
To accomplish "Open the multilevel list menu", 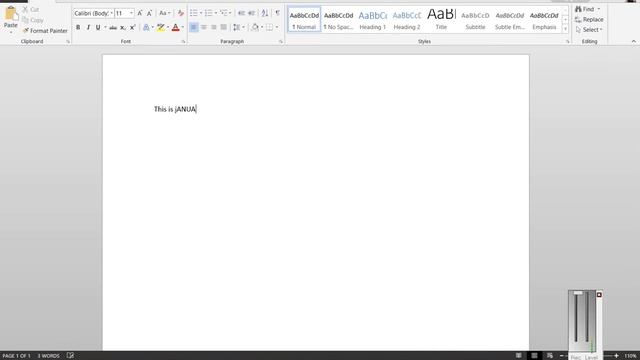I will coord(225,13).
